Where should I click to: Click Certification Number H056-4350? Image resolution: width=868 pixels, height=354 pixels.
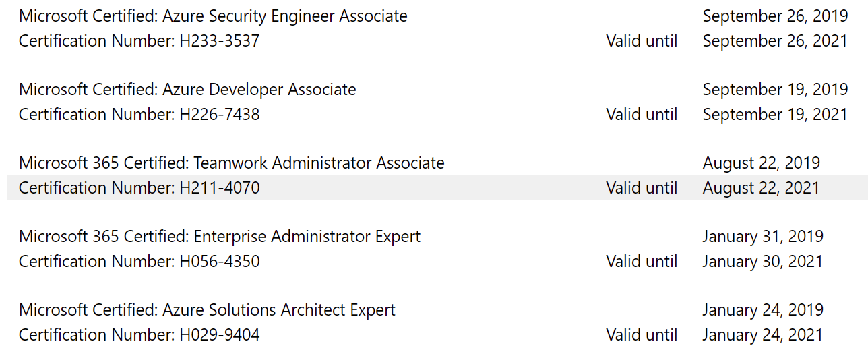(x=139, y=262)
